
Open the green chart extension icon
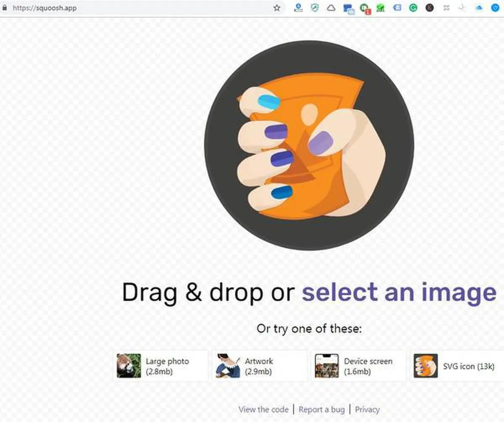coord(381,8)
